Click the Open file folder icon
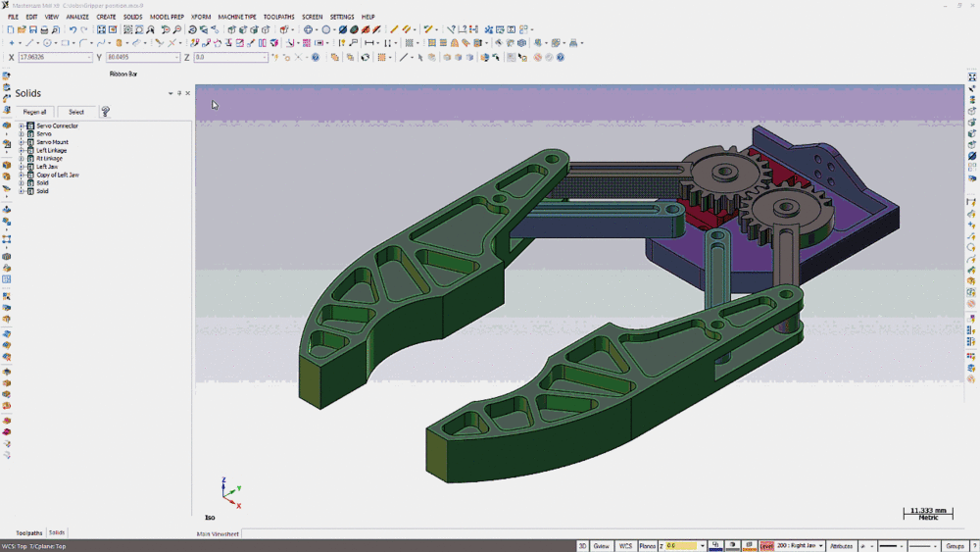Image resolution: width=980 pixels, height=552 pixels. (21, 29)
